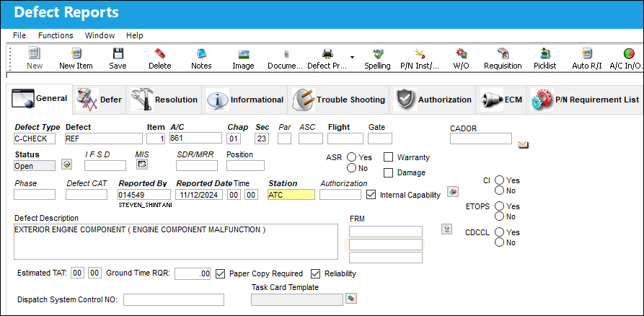644x316 pixels.
Task: Click the Picklist toolbar icon
Action: pos(545,53)
